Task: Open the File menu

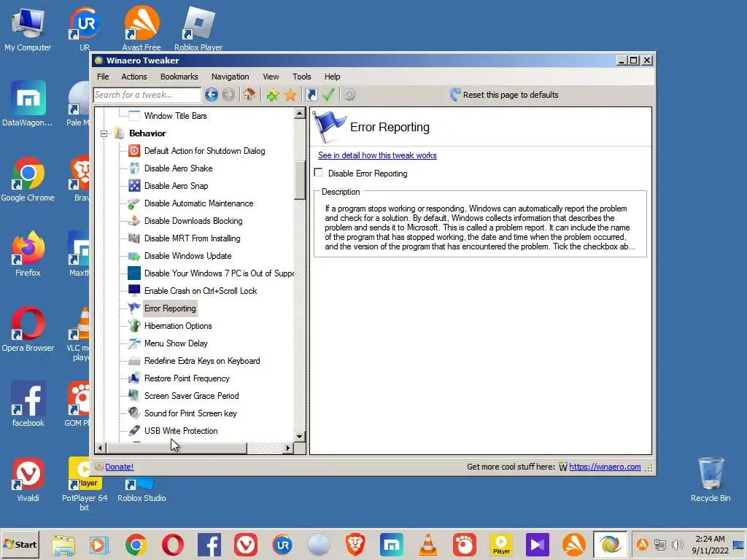Action: point(103,77)
